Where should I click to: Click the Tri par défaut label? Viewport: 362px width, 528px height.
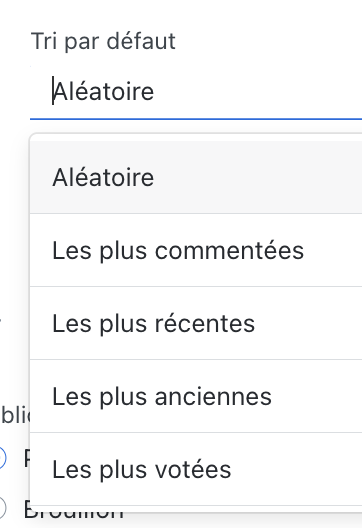[x=103, y=41]
